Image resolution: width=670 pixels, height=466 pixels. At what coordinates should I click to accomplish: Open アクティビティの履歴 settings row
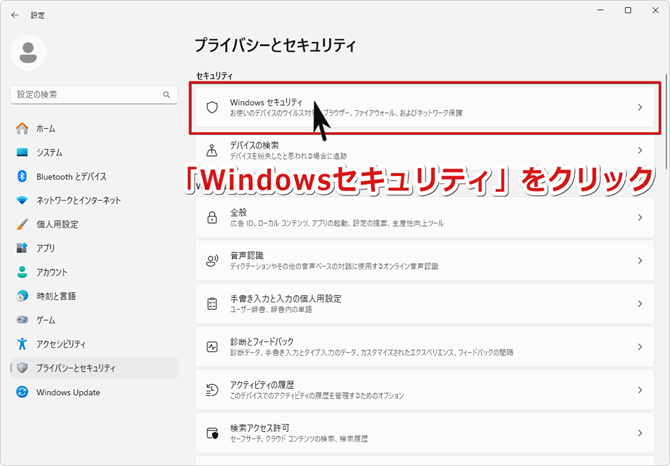click(x=425, y=390)
